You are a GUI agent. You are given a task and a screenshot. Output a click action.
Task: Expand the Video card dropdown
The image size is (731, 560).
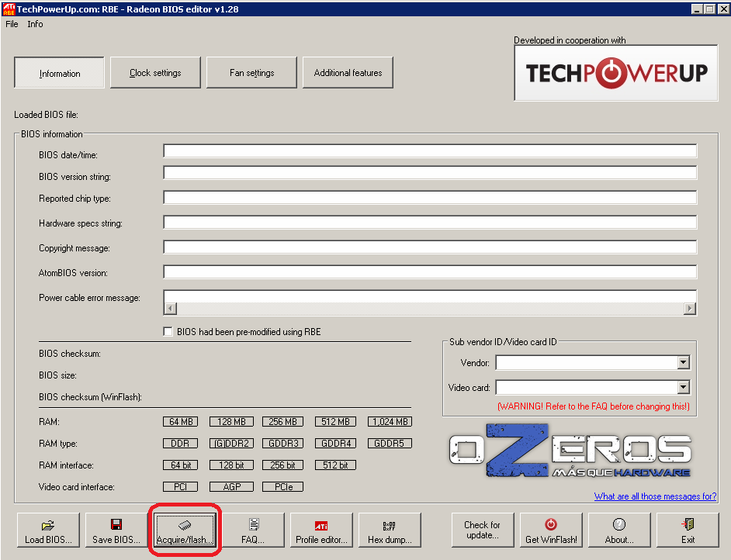(x=683, y=387)
